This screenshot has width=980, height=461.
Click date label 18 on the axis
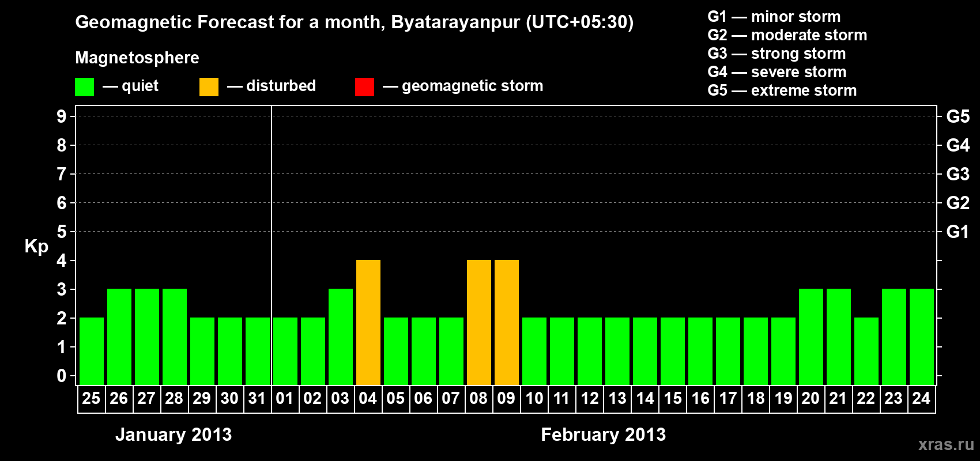(755, 399)
